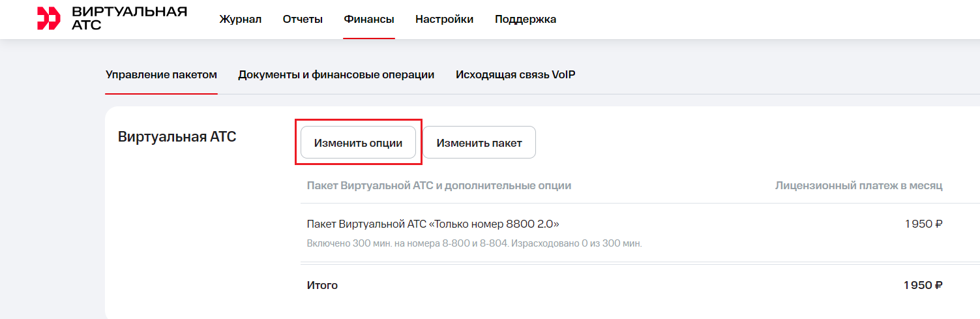Click the included 300 minutes usage note
Image resolution: width=980 pixels, height=319 pixels.
coord(474,244)
